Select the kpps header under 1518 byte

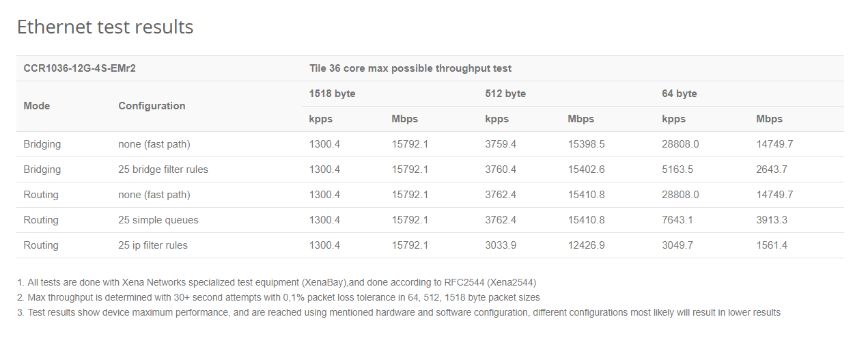321,119
